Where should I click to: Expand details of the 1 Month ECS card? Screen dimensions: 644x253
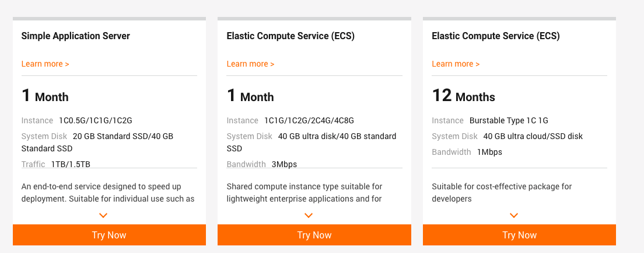(x=309, y=216)
